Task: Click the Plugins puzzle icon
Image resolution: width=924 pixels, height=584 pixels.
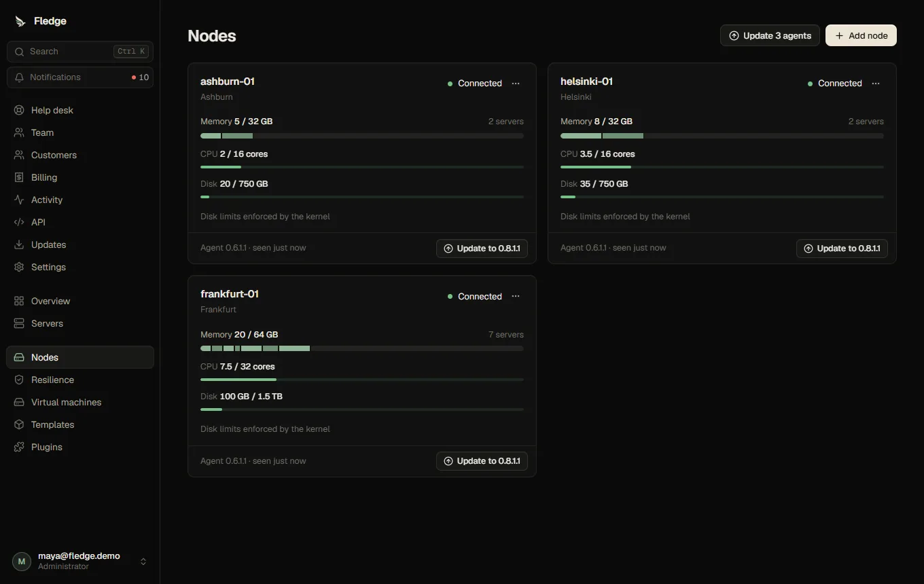Action: point(19,447)
